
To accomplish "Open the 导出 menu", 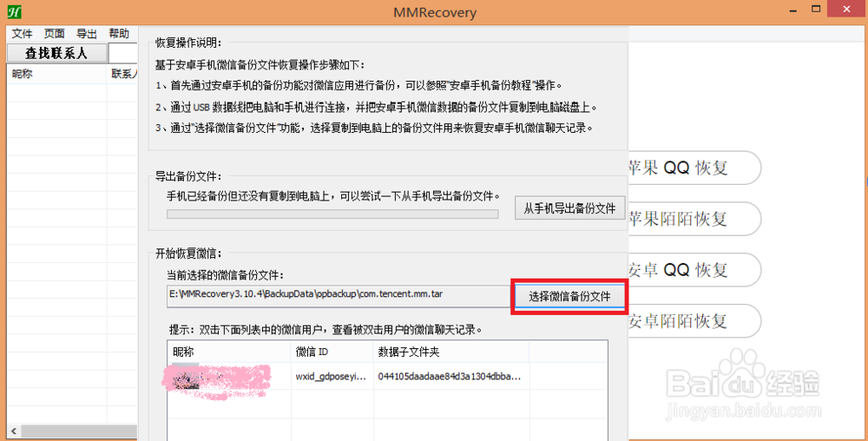I will pos(86,34).
